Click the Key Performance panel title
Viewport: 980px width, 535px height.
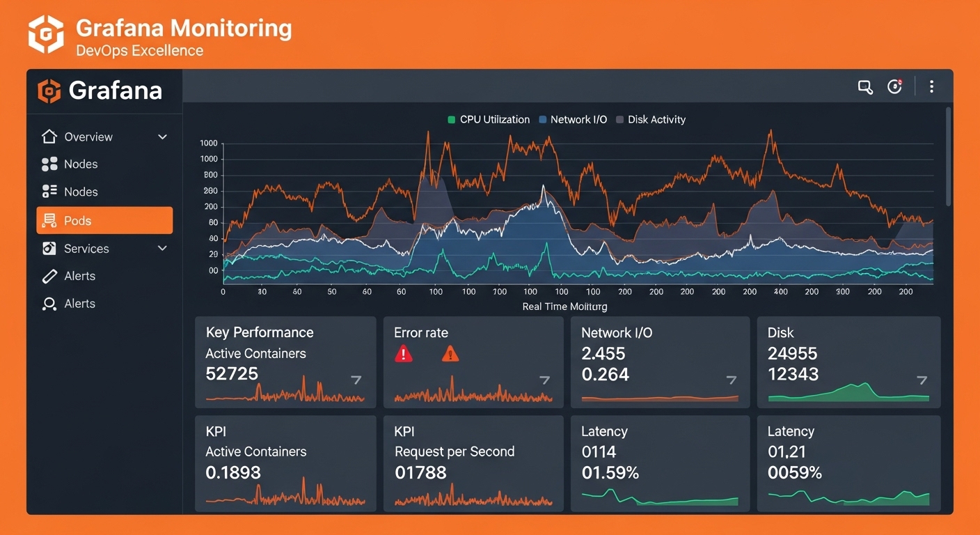point(260,332)
